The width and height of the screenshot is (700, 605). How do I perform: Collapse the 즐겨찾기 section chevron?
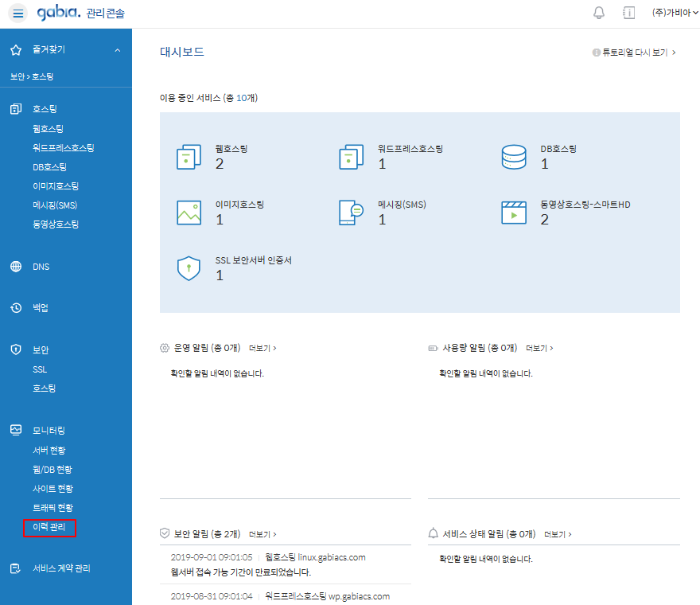tap(118, 50)
